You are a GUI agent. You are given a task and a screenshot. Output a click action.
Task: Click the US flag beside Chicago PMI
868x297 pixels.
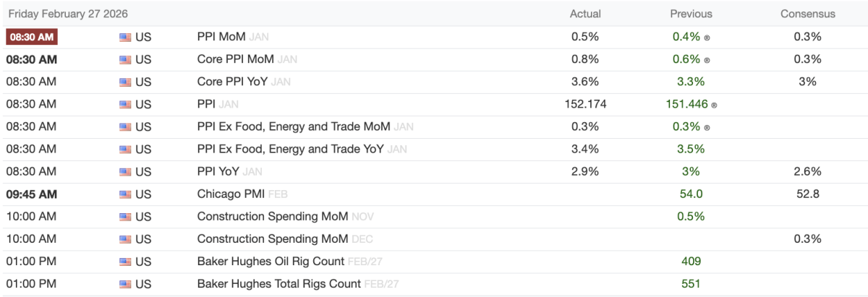[125, 194]
